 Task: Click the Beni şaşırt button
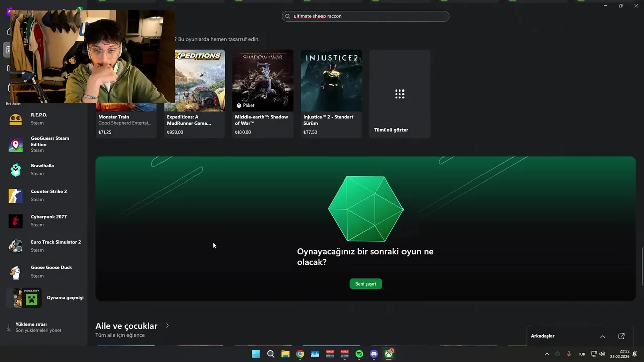click(x=366, y=284)
